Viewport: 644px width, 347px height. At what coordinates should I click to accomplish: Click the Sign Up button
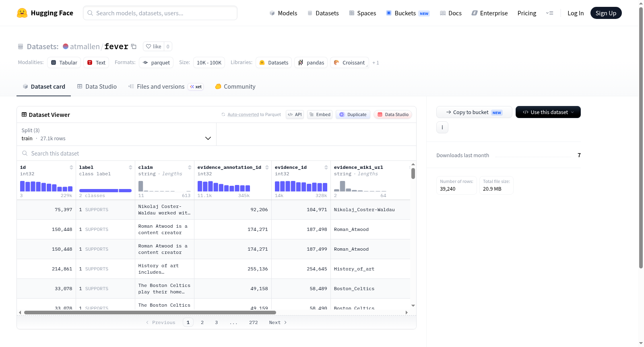606,13
